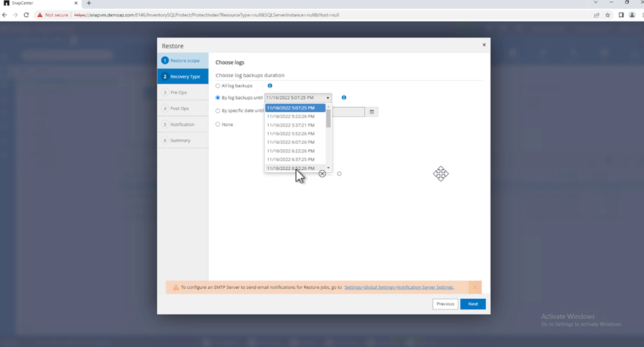Click the specific date input field
The height and width of the screenshot is (347, 644).
(x=348, y=111)
